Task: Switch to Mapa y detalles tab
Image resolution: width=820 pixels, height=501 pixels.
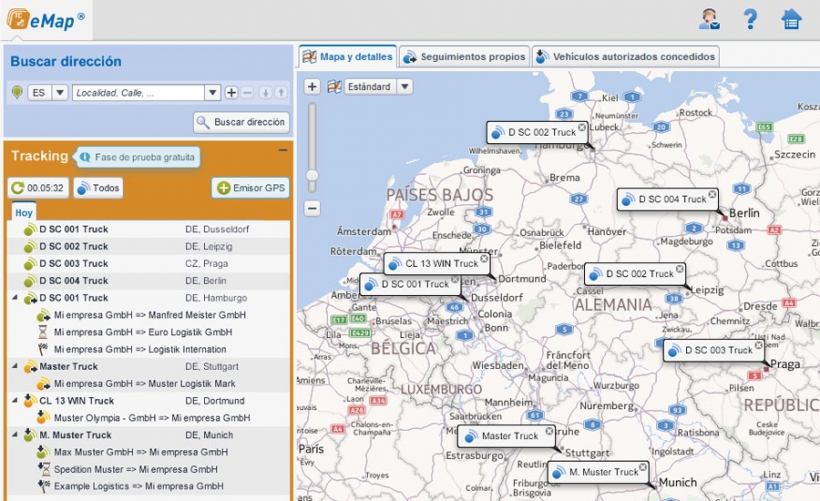Action: pyautogui.click(x=348, y=56)
